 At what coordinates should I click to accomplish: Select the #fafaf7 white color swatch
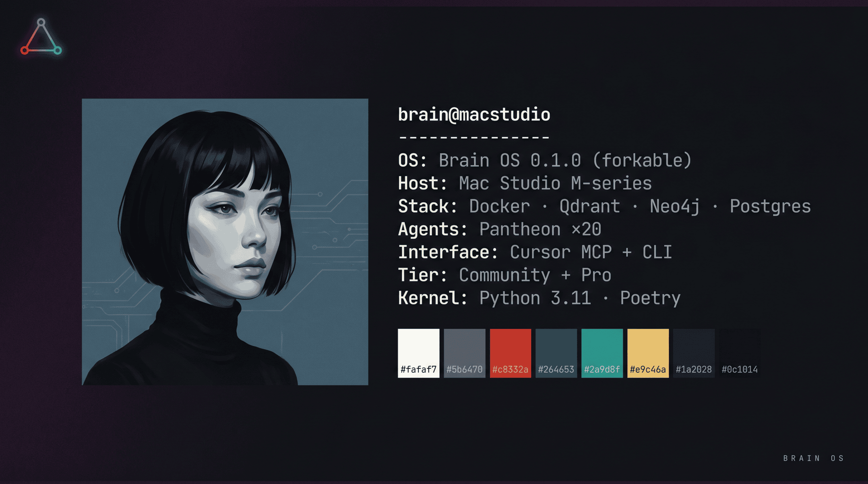(418, 353)
